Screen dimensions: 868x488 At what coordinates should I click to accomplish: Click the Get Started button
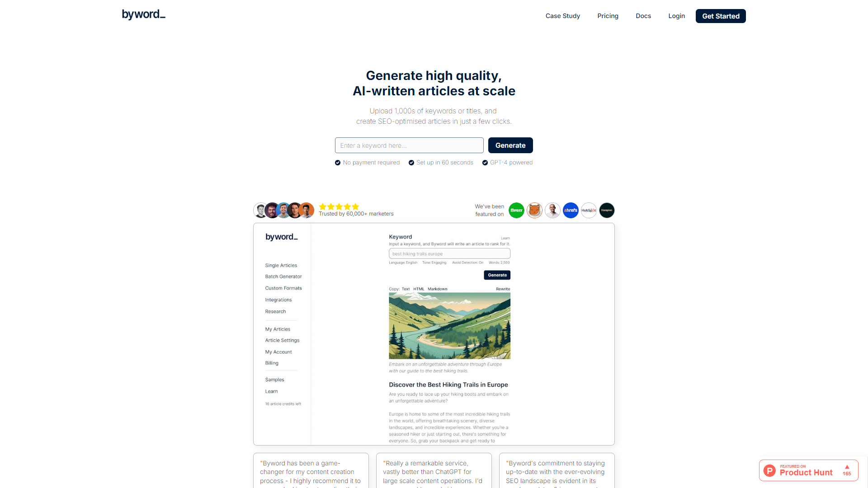720,15
